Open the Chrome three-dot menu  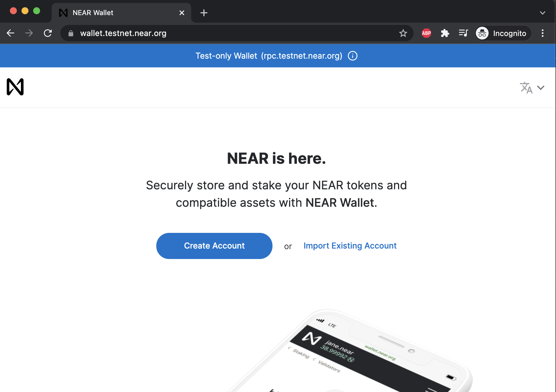click(x=542, y=33)
